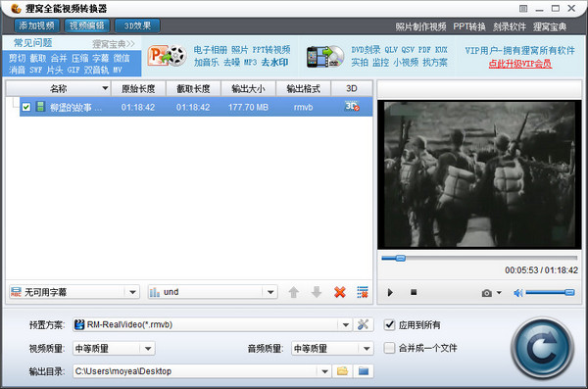This screenshot has width=588, height=389.
Task: Open the 预置方案 preset dropdown
Action: (346, 325)
